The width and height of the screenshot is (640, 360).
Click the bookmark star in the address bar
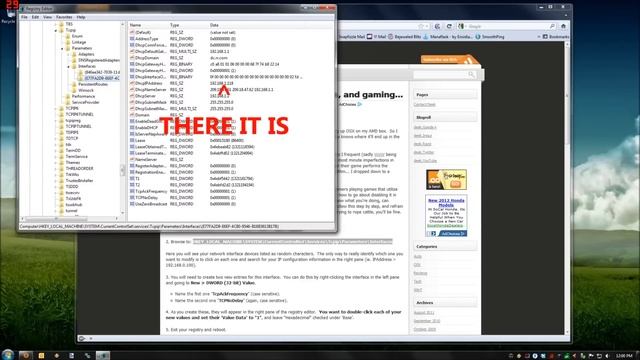[x=421, y=26]
